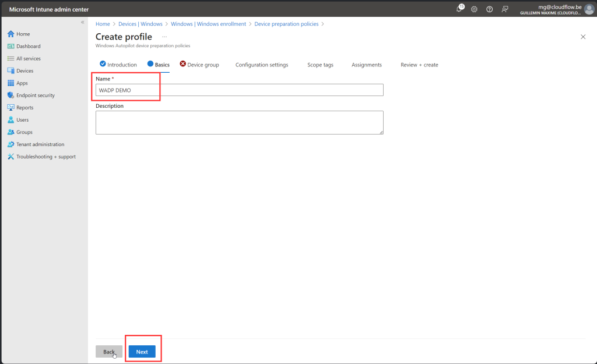This screenshot has width=597, height=364.
Task: Switch to the Device group tab
Action: 199,65
